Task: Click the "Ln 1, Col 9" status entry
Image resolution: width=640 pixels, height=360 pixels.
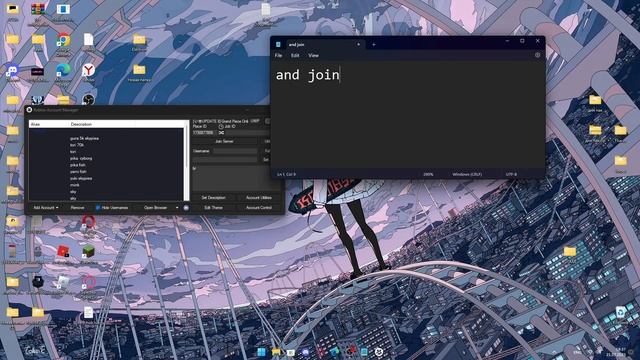Action: 287,174
